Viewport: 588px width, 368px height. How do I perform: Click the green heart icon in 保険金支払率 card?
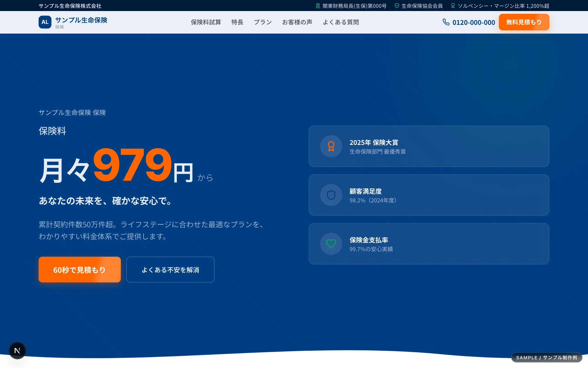tap(331, 244)
